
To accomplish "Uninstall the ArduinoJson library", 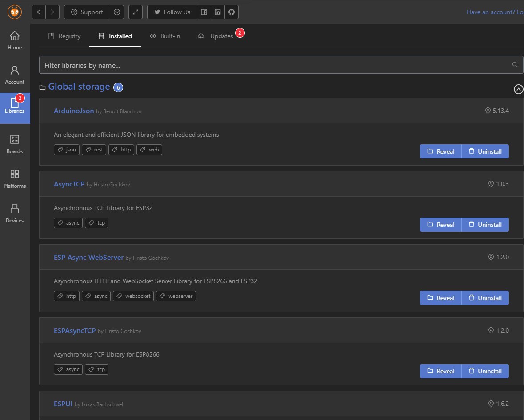I will pos(485,151).
